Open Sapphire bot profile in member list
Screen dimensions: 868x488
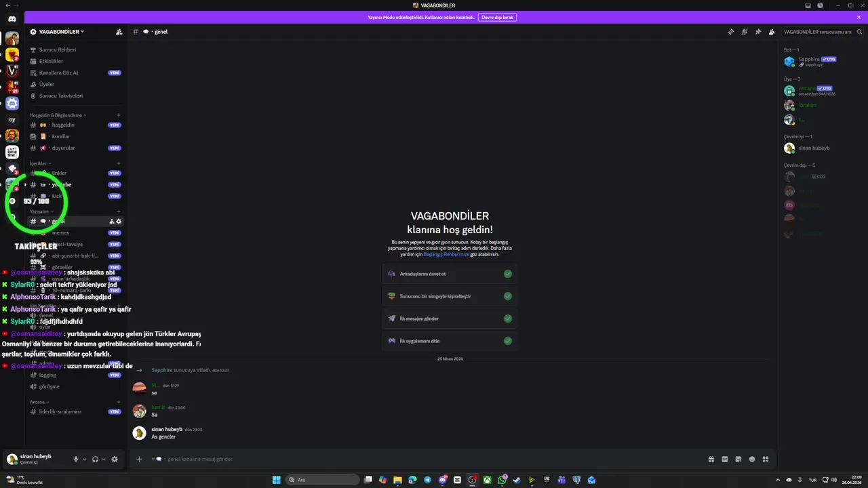click(x=823, y=62)
